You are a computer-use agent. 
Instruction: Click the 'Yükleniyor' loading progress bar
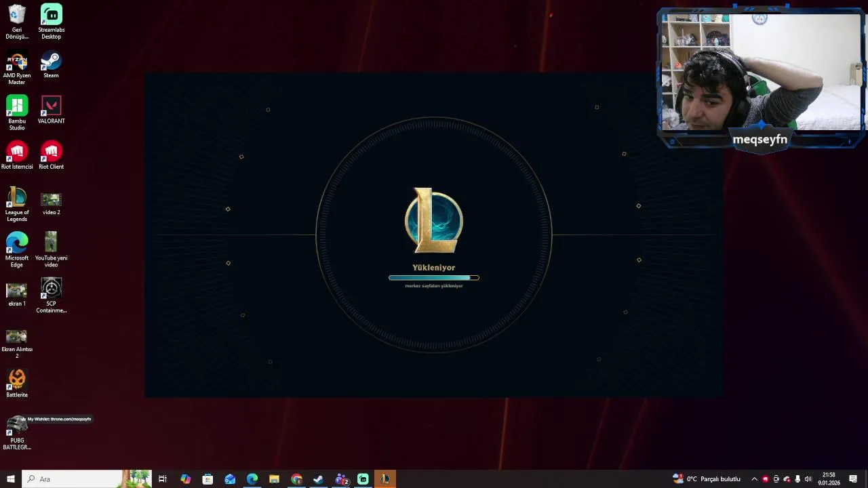coord(434,278)
